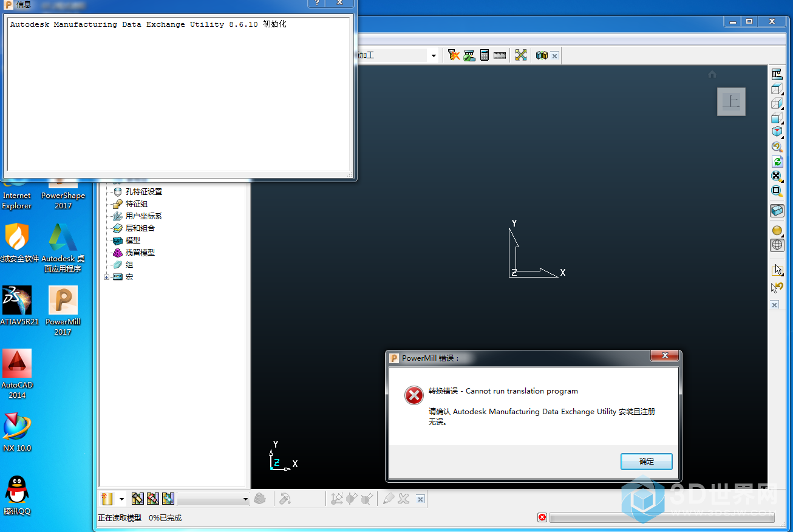Open the 加工 combo box dropdown arrow
This screenshot has width=793, height=532.
[x=434, y=56]
